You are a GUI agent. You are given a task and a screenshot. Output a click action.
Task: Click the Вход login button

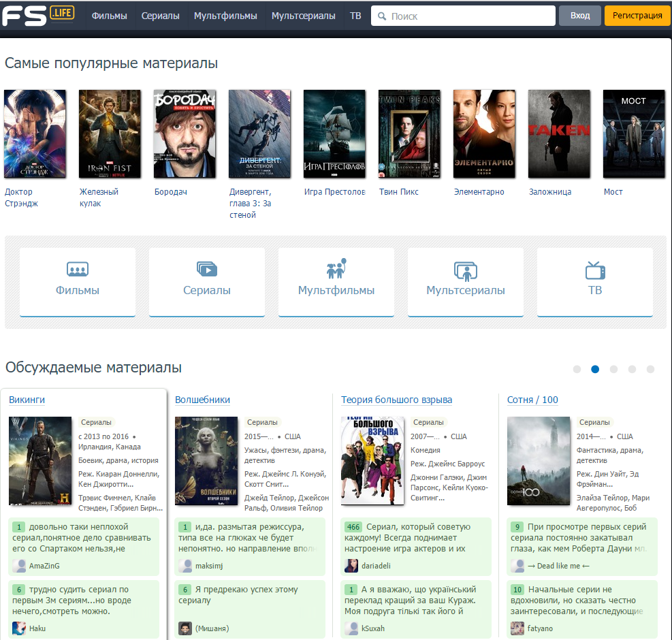coord(579,16)
